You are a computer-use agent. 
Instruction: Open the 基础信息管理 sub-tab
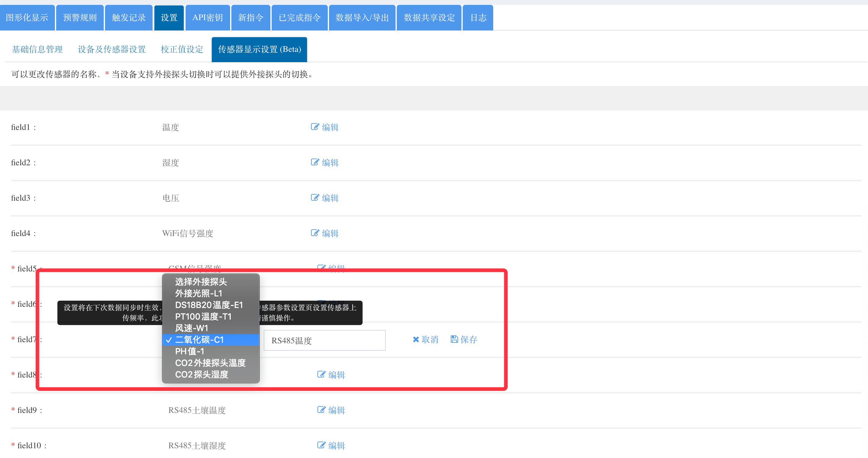38,49
